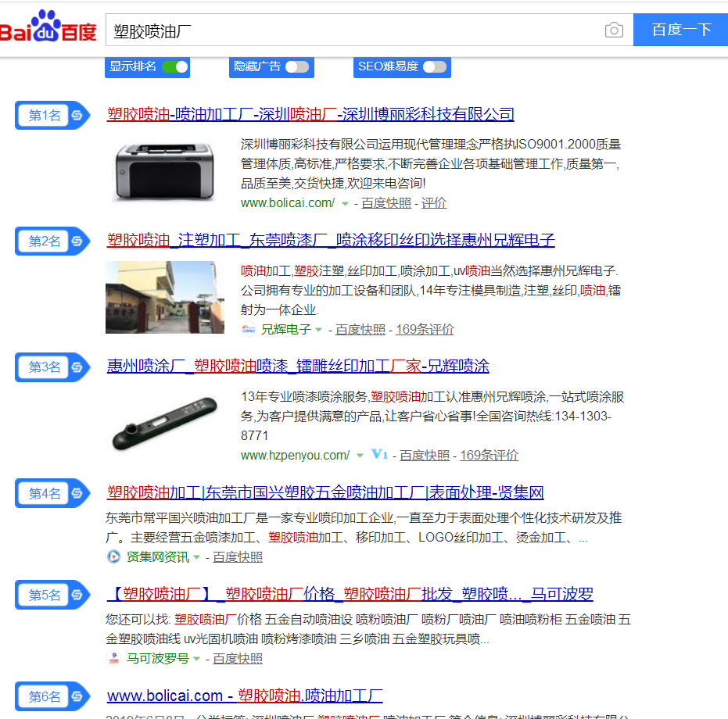Expand dropdown arrow next to www.hzpenyou.com/
Viewport: 728px width, 719px height.
point(360,456)
